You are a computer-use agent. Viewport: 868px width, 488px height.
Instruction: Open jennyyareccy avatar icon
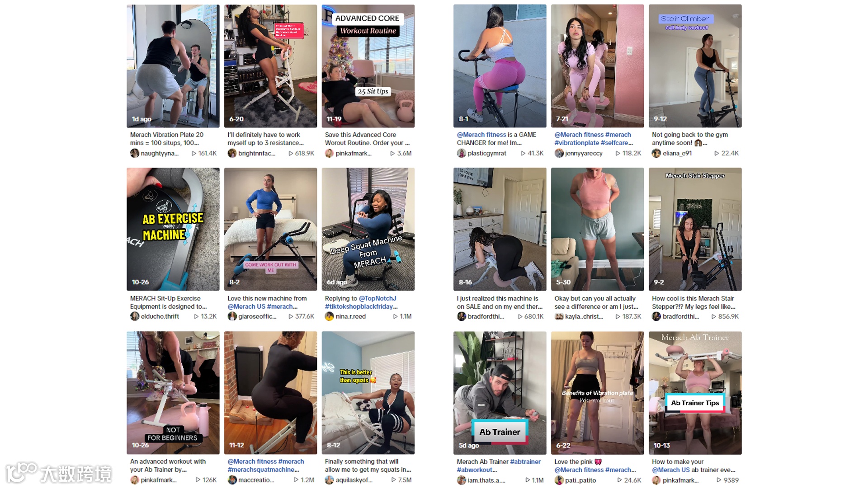click(559, 153)
